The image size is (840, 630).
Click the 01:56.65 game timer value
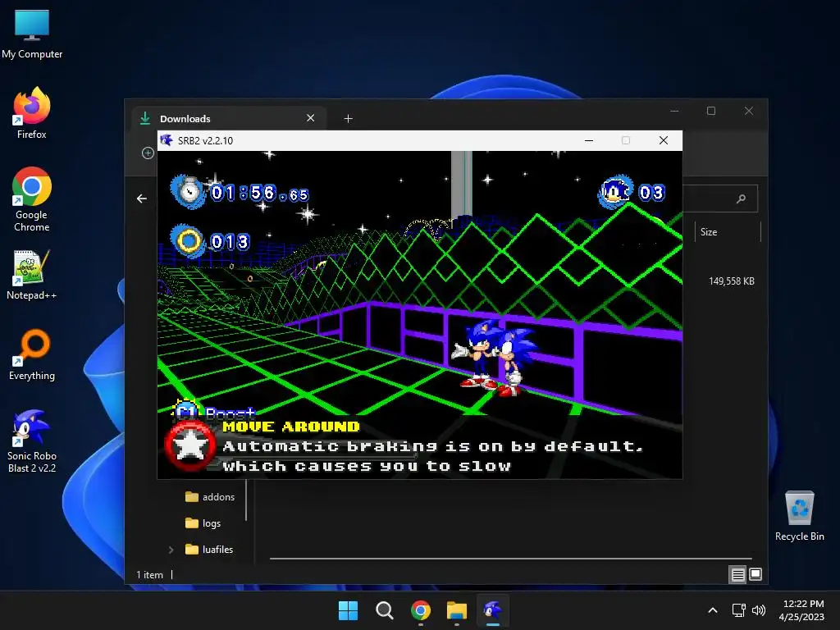(260, 193)
